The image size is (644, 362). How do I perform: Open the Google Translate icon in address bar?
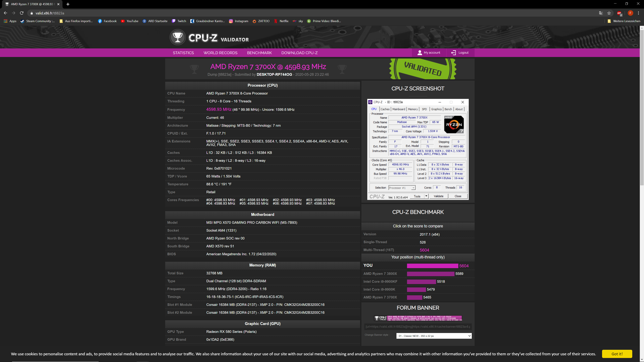(x=601, y=13)
